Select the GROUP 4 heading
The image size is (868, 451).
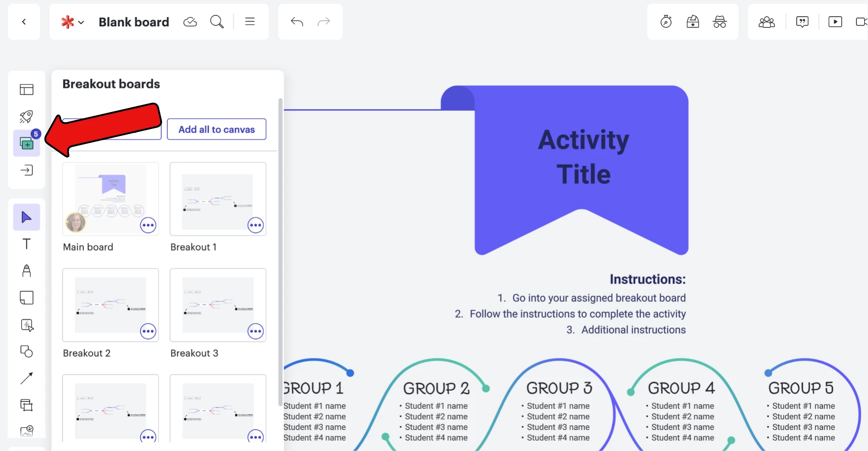(x=681, y=388)
